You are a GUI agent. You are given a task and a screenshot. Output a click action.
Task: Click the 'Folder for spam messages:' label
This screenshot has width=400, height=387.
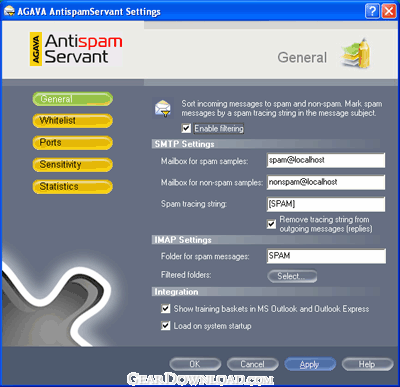(205, 256)
